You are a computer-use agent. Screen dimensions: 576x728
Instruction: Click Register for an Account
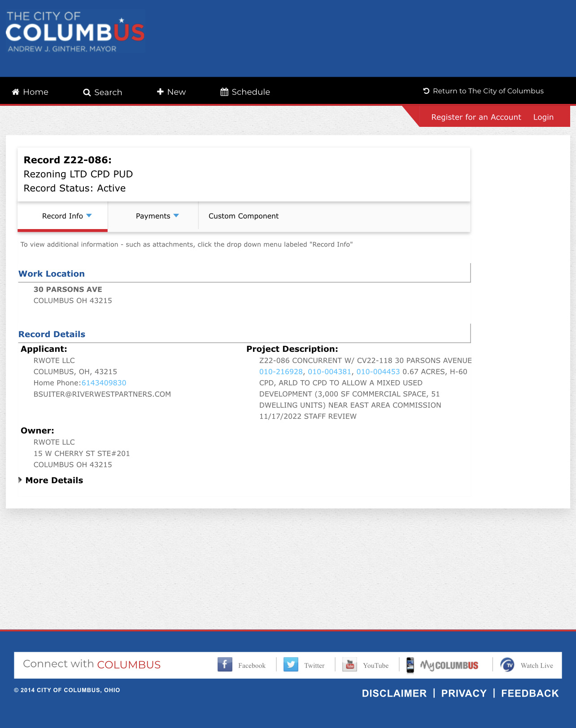click(476, 117)
